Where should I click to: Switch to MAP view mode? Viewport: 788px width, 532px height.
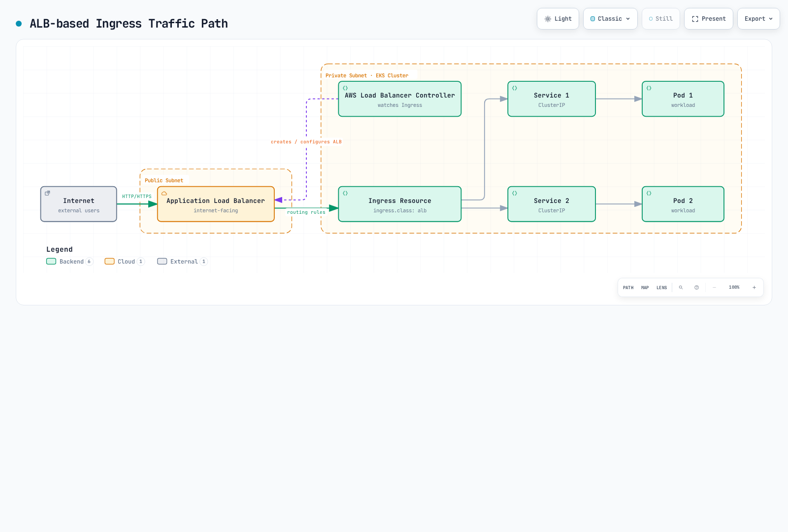[645, 288]
